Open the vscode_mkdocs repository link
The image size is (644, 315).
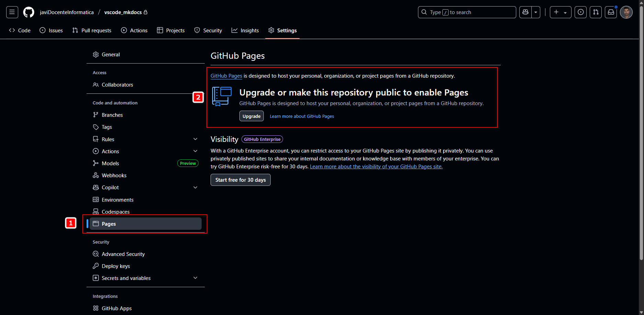pos(123,12)
